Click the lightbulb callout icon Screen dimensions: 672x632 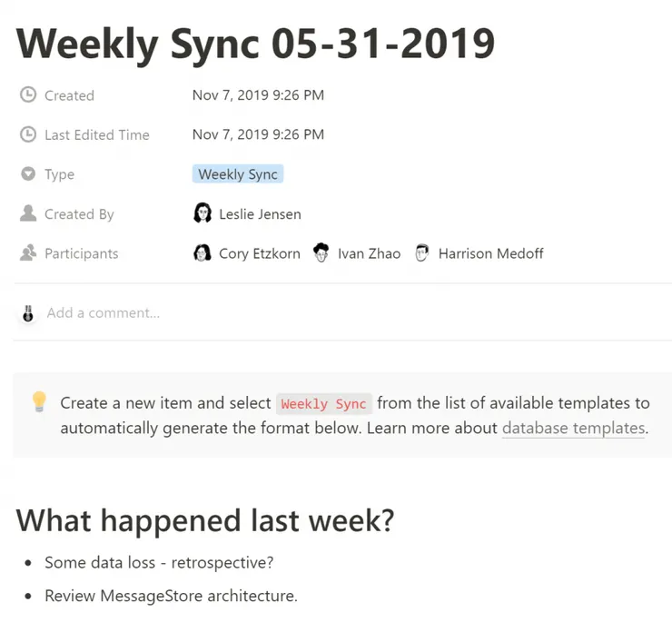[39, 401]
